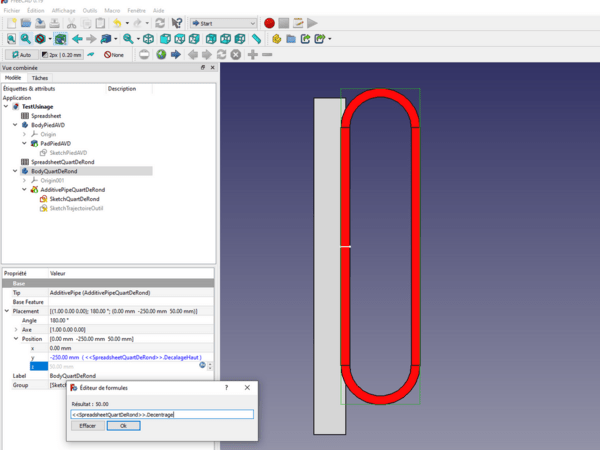Click the Effacer button
This screenshot has height=450, width=600.
point(86,426)
